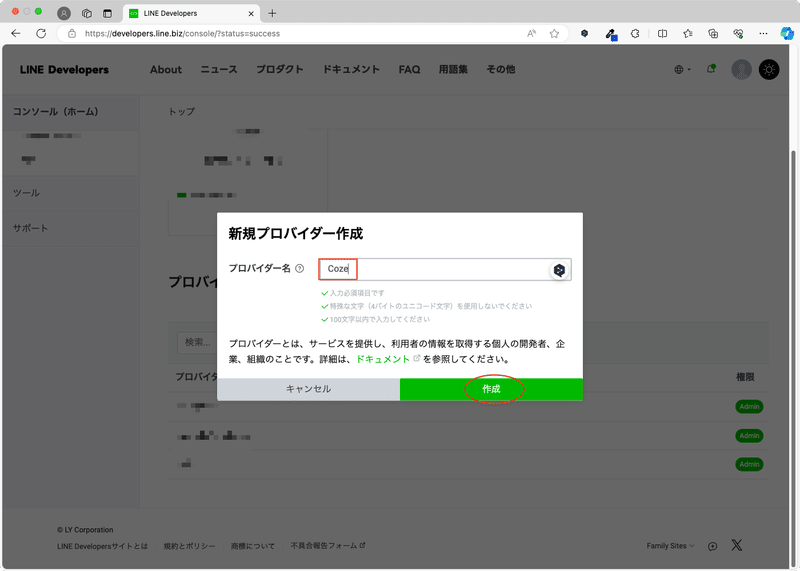Open 商標について footer link
800x571 pixels.
click(253, 546)
